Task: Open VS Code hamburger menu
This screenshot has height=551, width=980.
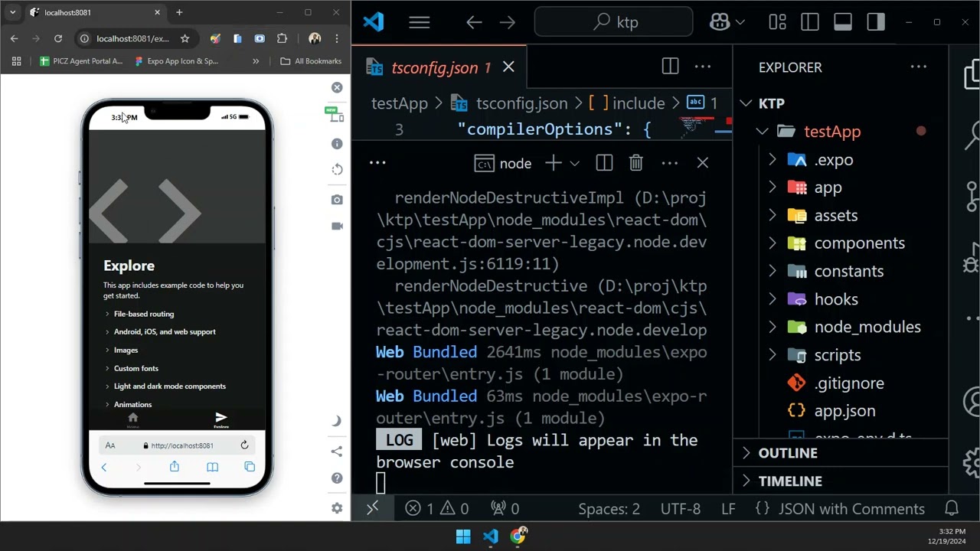Action: tap(419, 22)
